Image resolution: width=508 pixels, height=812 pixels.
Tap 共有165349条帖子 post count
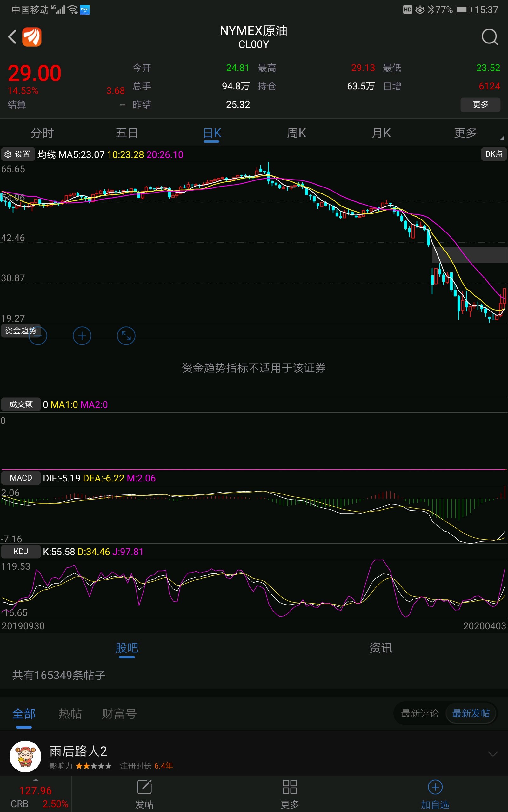pyautogui.click(x=59, y=675)
